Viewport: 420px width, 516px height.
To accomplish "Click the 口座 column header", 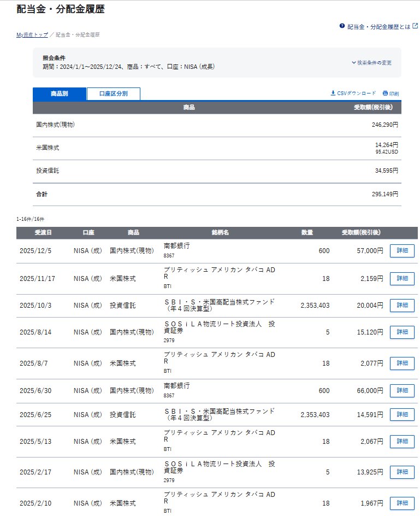I will point(88,233).
